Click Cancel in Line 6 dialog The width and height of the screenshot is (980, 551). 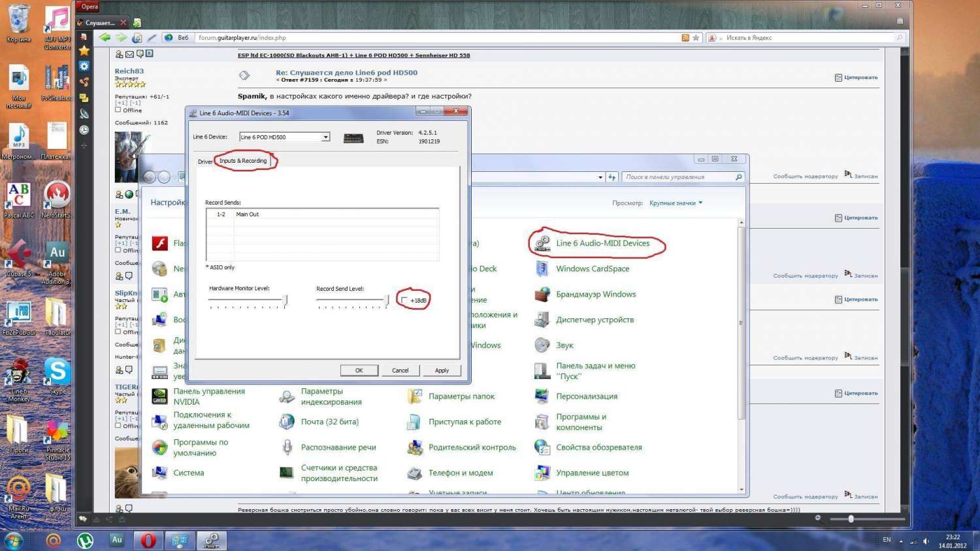[400, 371]
